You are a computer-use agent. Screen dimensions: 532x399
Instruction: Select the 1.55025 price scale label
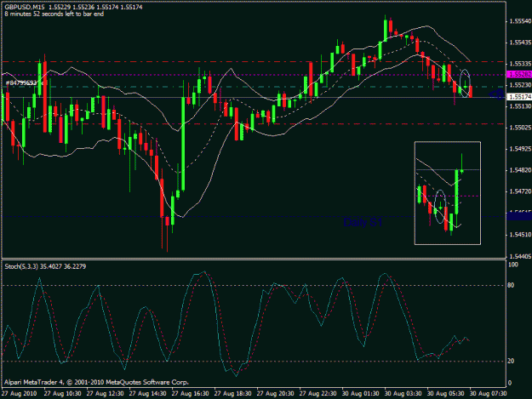pos(520,128)
